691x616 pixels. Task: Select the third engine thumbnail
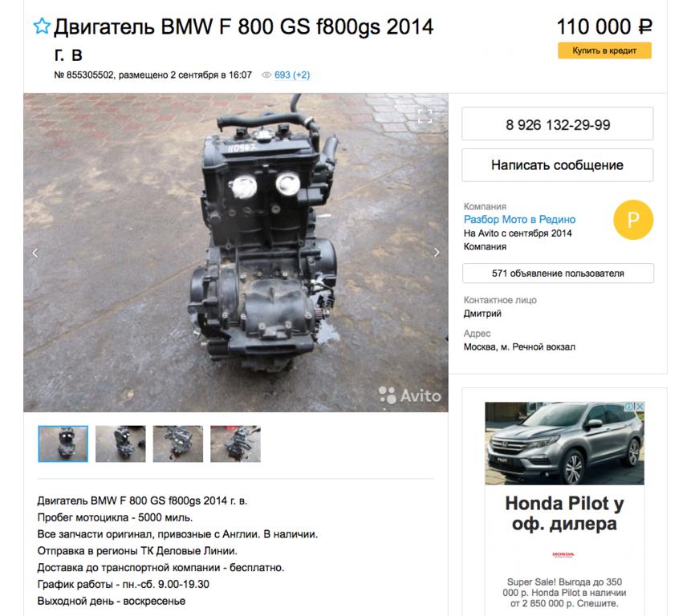[178, 444]
